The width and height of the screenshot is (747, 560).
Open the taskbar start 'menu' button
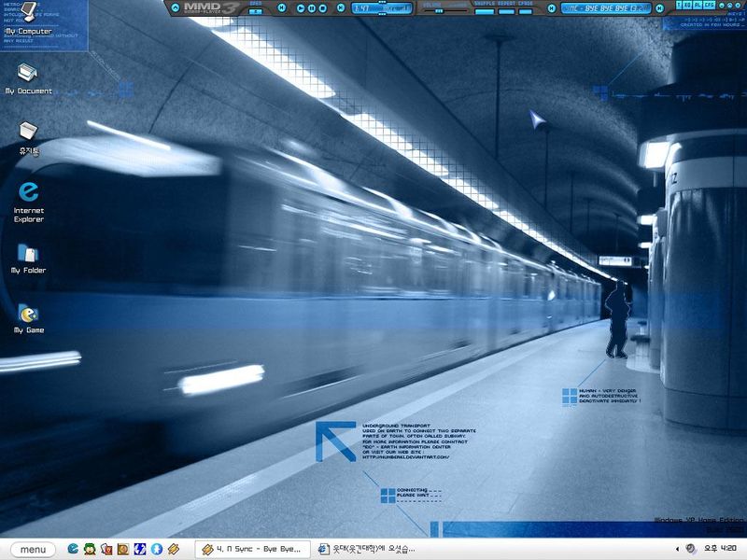click(32, 550)
